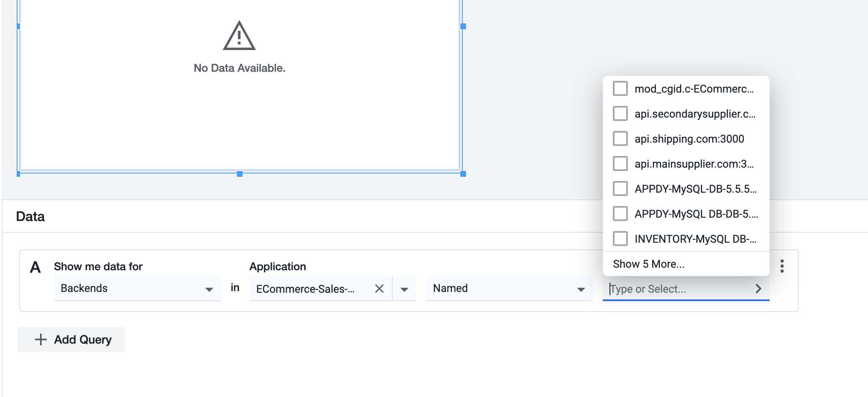The width and height of the screenshot is (868, 397).
Task: Click the Data section heading
Action: click(x=30, y=216)
